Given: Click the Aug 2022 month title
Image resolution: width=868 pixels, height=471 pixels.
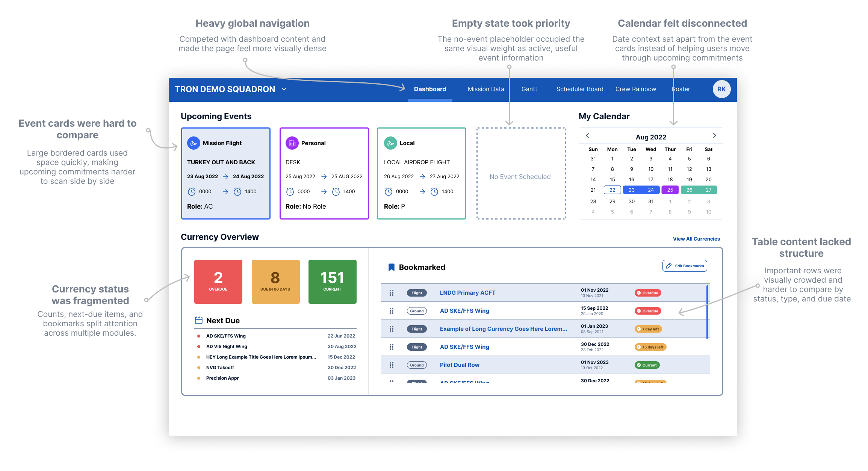Looking at the screenshot, I should click(651, 137).
